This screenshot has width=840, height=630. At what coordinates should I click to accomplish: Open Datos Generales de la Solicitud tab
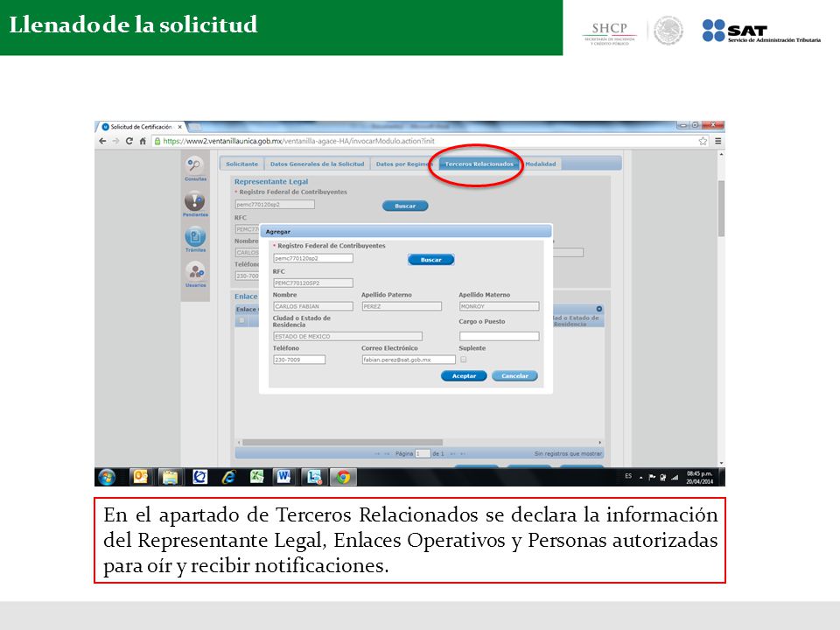317,164
